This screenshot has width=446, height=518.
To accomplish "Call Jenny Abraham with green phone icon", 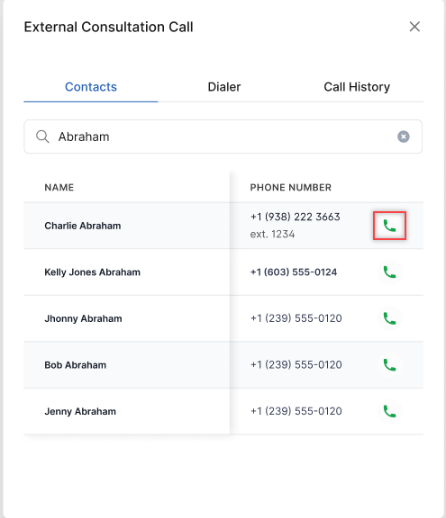I will click(x=389, y=411).
